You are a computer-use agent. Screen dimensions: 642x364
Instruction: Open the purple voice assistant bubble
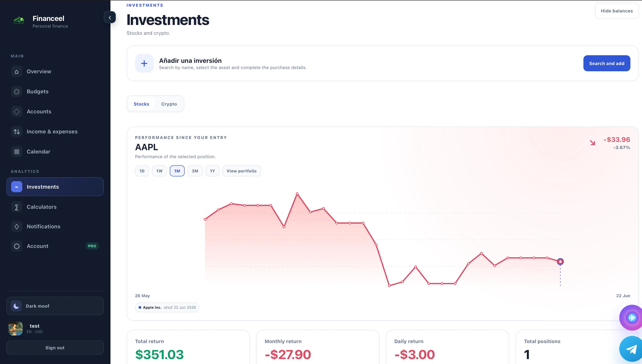[631, 318]
